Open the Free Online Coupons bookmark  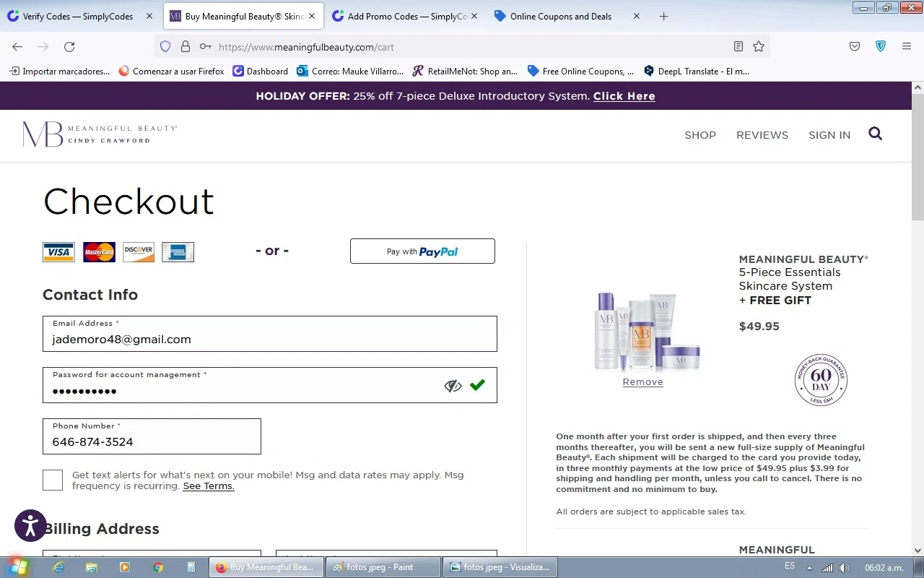(x=581, y=71)
